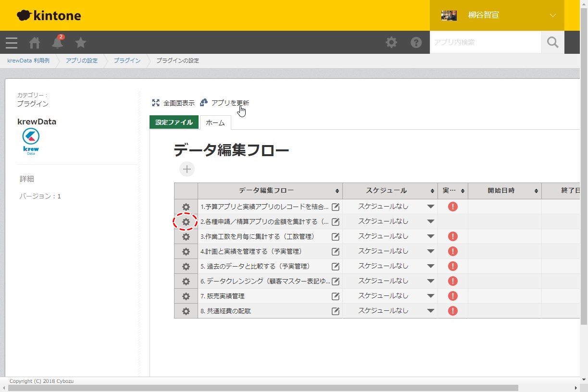588x392 pixels.
Task: Sort by the スケジュール column header
Action: [x=386, y=191]
